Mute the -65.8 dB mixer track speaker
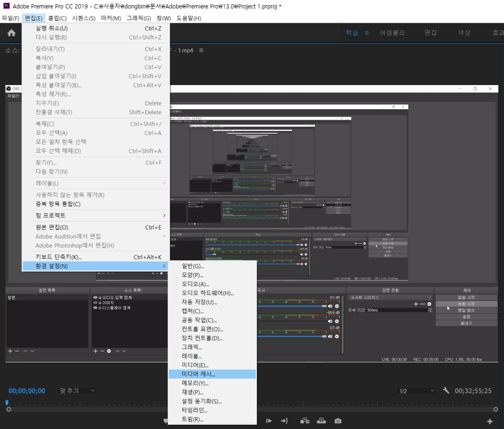Screen dimensions: 504x429 click(x=330, y=321)
